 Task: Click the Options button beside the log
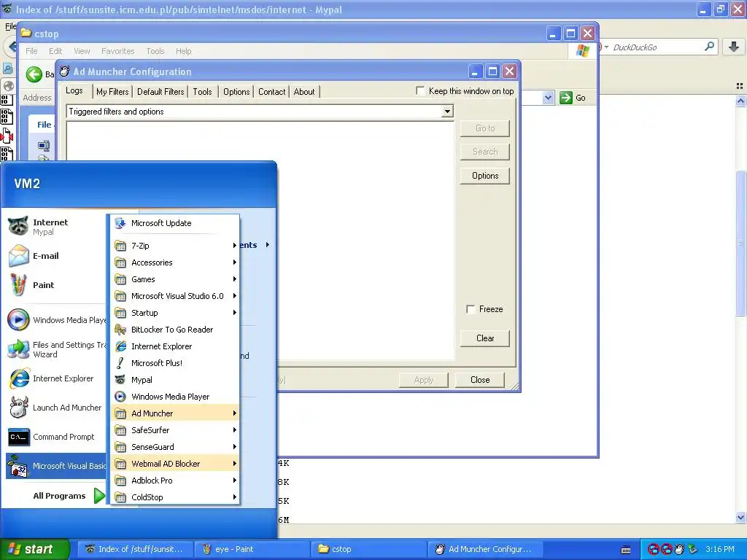[x=485, y=176]
